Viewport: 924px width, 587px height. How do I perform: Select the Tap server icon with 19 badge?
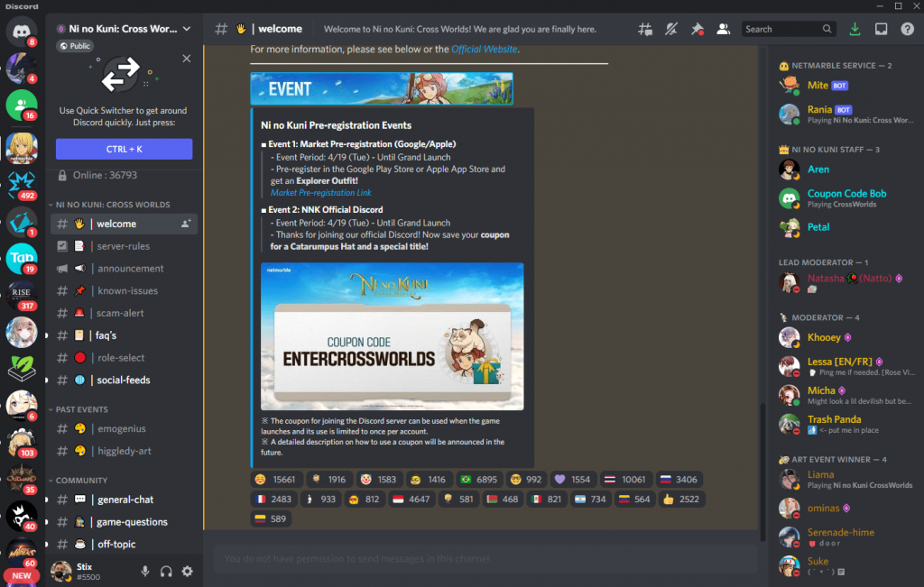[x=22, y=259]
